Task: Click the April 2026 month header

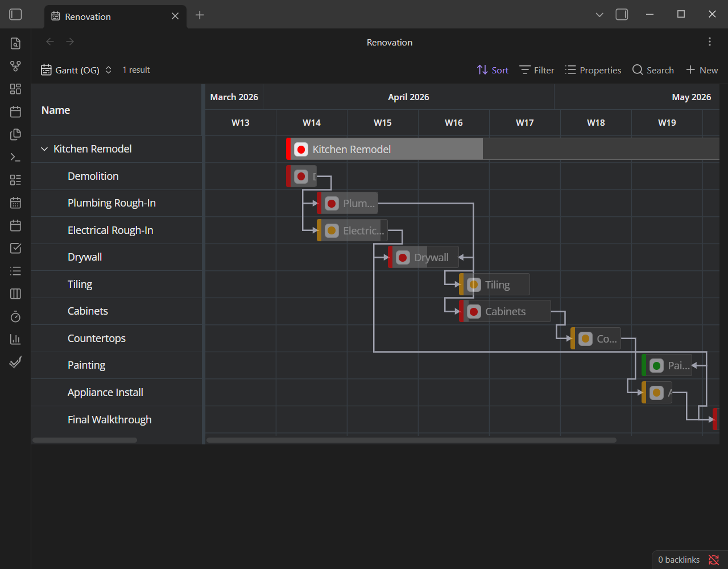Action: coord(408,97)
